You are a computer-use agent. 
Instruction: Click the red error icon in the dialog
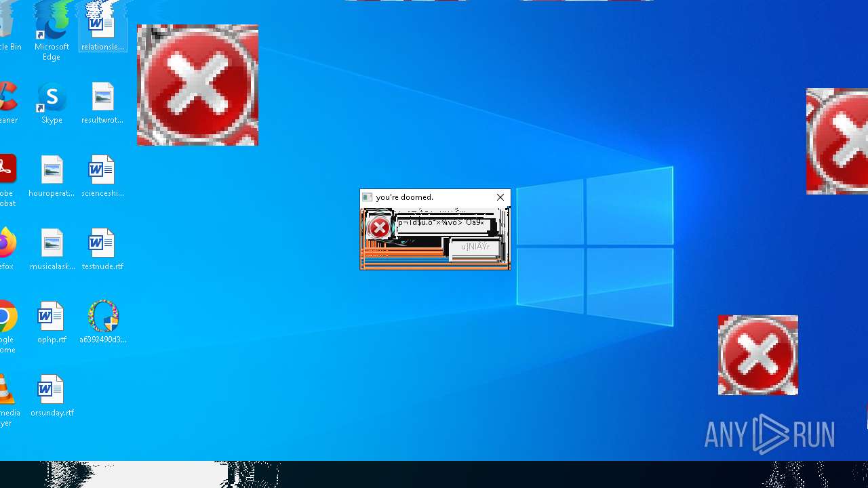point(379,228)
